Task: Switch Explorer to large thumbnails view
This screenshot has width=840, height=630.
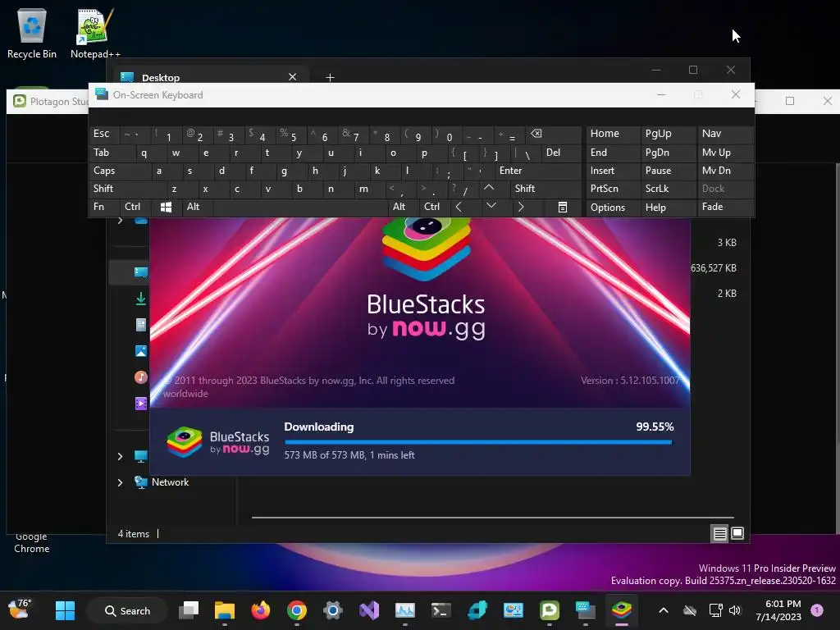Action: click(737, 533)
